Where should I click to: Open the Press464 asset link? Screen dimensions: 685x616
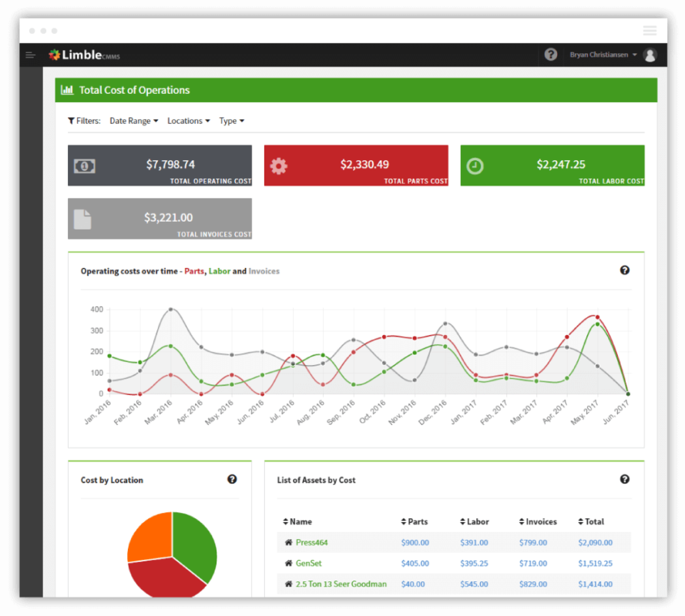point(311,543)
